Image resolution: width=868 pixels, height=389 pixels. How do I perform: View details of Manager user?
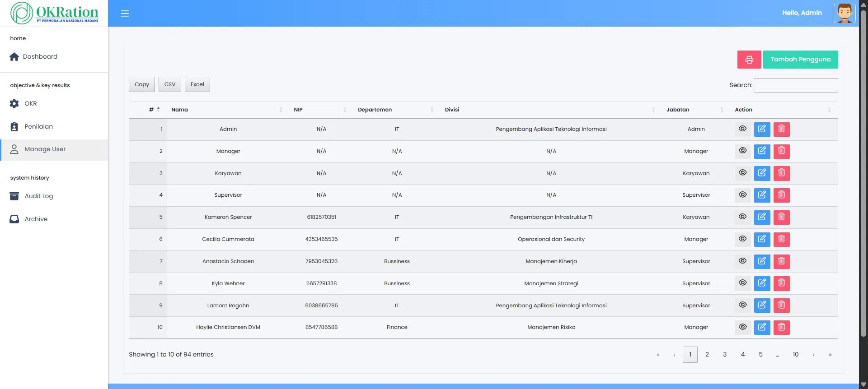point(742,151)
